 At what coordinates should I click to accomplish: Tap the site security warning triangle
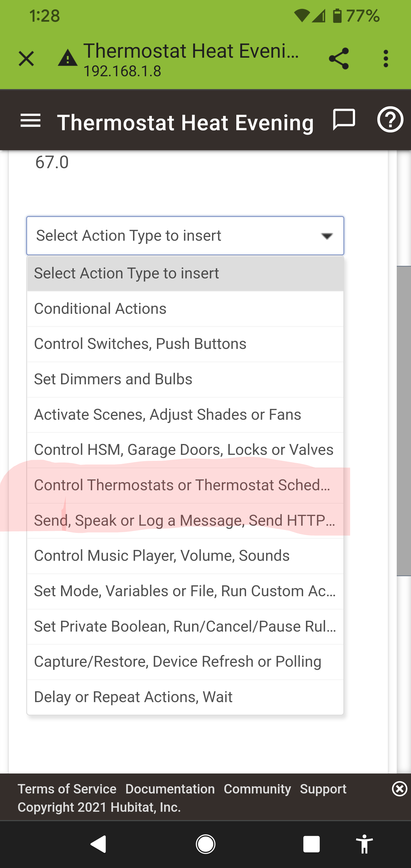click(67, 58)
